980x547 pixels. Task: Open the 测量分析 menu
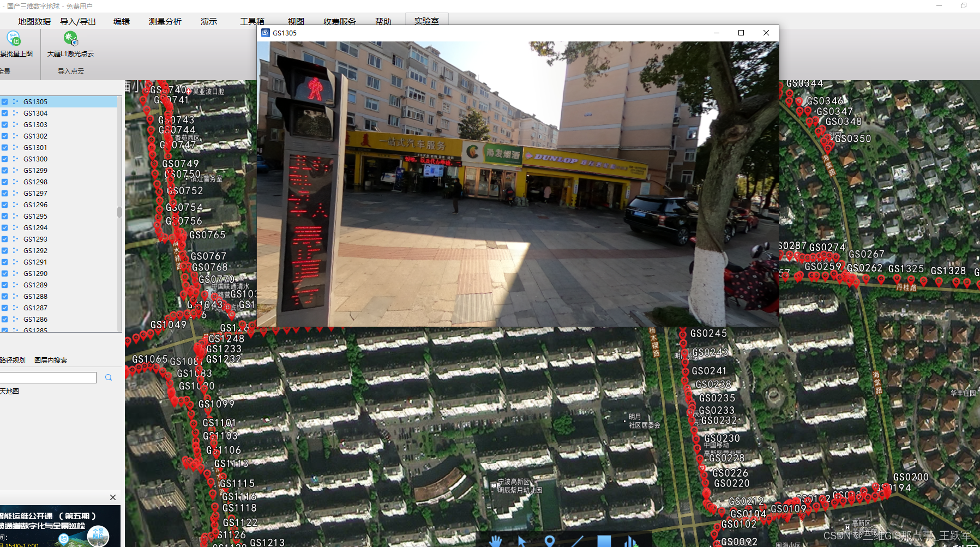pos(165,21)
